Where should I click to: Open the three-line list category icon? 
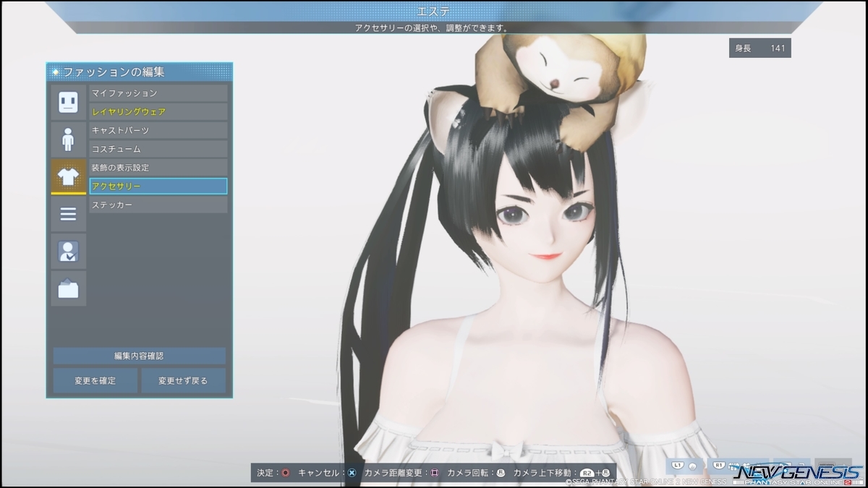click(x=68, y=214)
